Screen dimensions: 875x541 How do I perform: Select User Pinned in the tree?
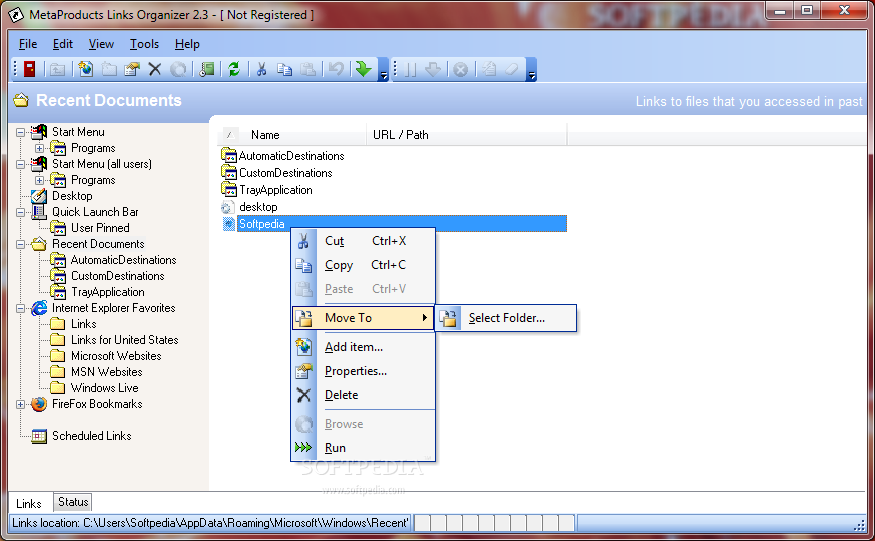click(x=100, y=228)
